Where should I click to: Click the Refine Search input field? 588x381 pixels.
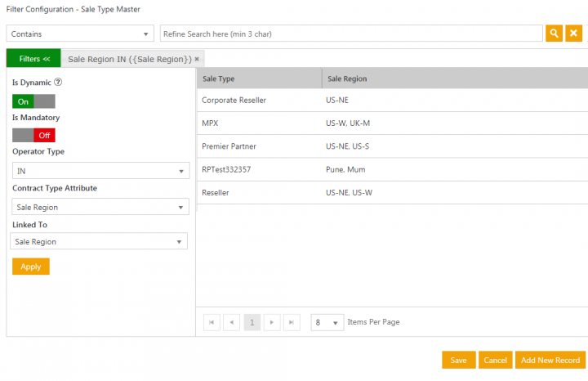coord(351,34)
